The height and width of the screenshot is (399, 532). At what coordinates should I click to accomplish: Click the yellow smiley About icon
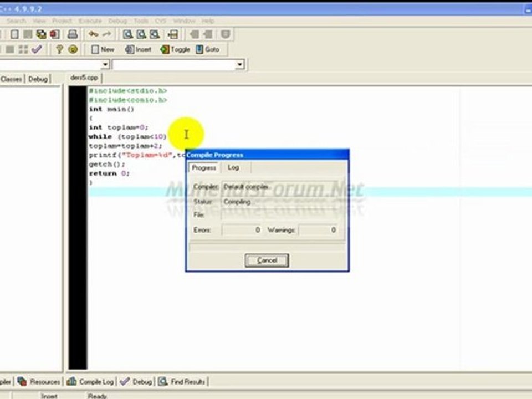click(x=73, y=49)
